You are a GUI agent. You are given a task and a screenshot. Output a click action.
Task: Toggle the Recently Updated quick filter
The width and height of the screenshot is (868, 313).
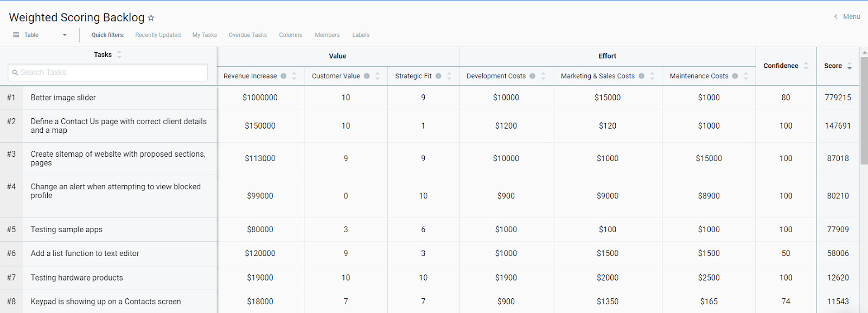click(x=158, y=35)
